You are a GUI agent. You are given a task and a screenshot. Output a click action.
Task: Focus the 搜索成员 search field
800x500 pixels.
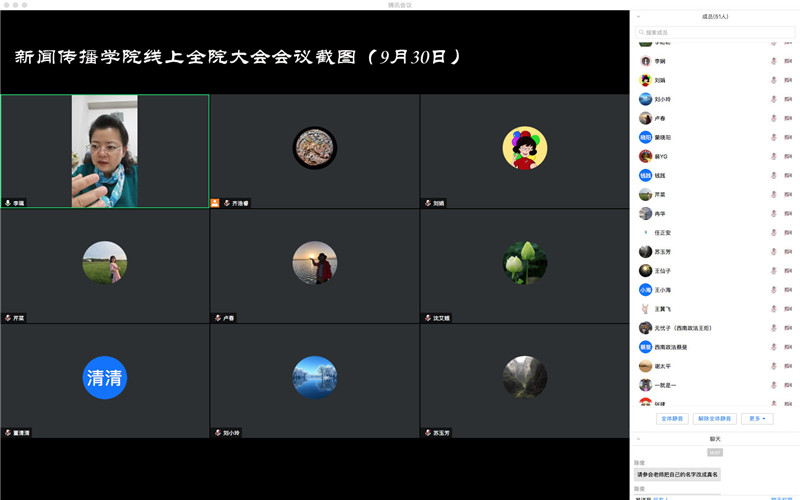[x=715, y=32]
